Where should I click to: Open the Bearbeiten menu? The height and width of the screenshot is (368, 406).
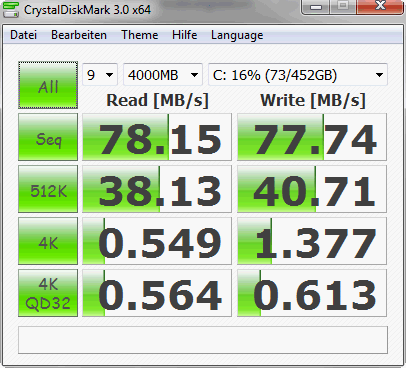click(x=79, y=35)
